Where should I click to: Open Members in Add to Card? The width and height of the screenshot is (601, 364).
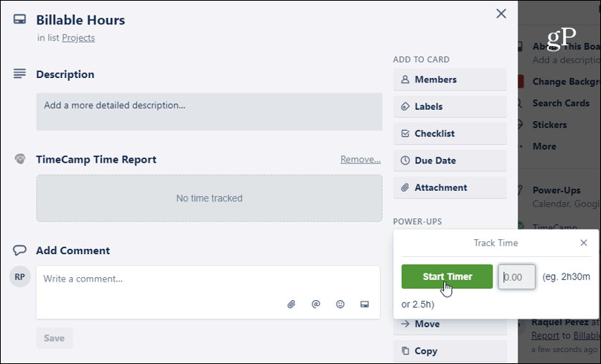click(450, 79)
